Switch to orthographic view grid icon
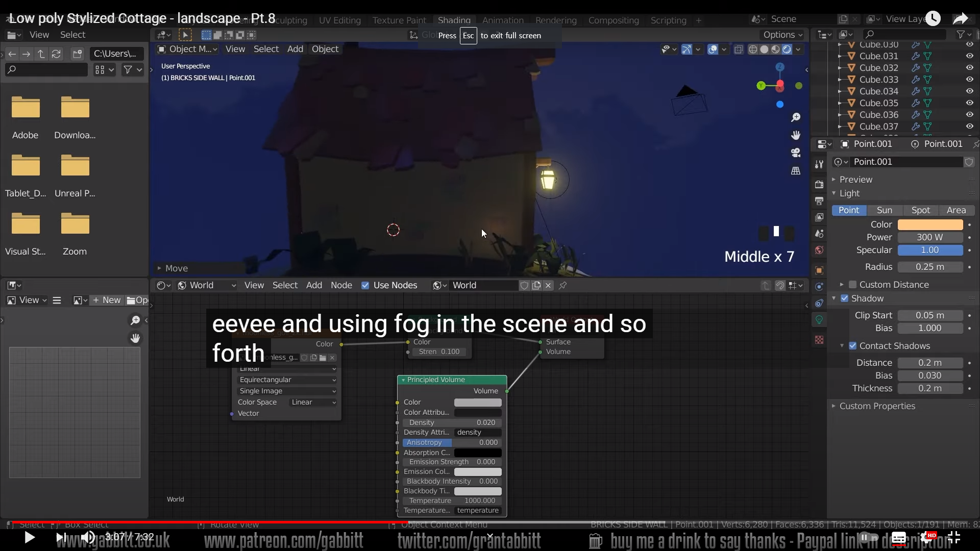This screenshot has width=980, height=551. click(x=796, y=170)
